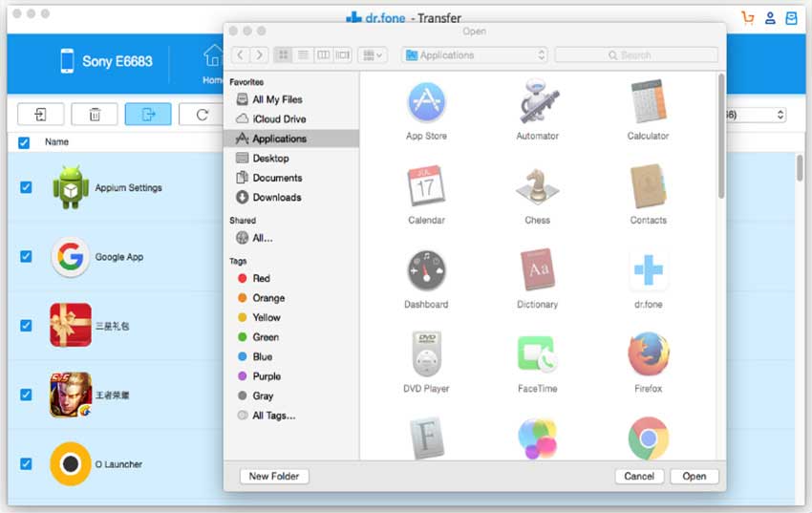The height and width of the screenshot is (513, 812).
Task: Uncheck the Appium Settings checkbox
Action: coord(26,187)
